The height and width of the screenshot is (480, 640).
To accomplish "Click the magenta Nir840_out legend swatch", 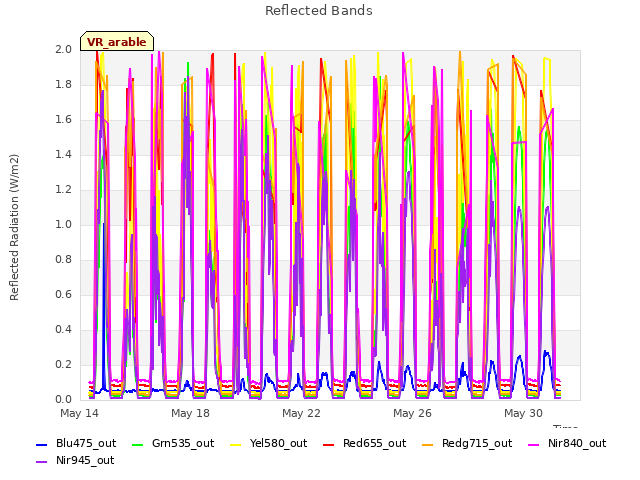I will tap(533, 444).
